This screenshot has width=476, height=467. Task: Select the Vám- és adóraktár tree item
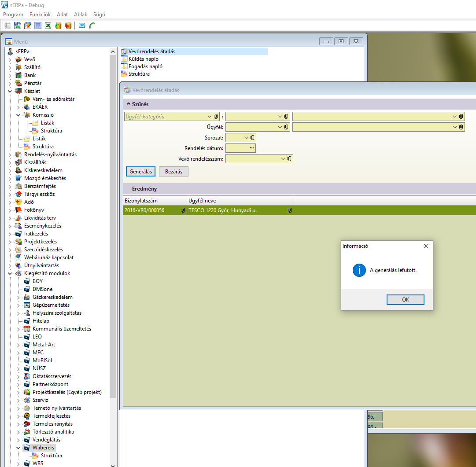click(x=53, y=99)
